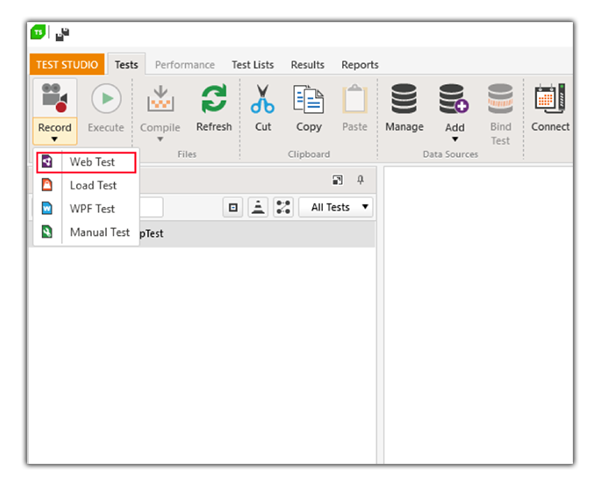Click the Copy icon
This screenshot has height=486, width=600.
point(308,99)
